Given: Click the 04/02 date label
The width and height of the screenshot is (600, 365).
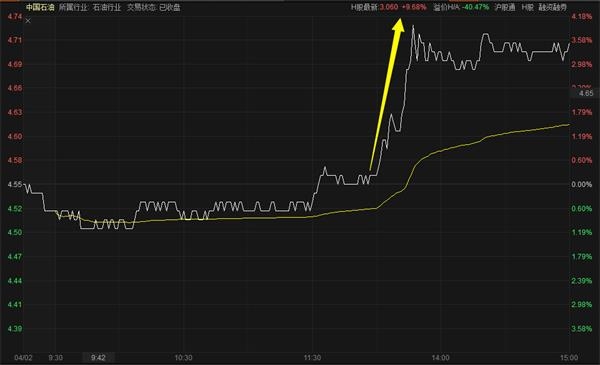Looking at the screenshot, I should [x=23, y=358].
